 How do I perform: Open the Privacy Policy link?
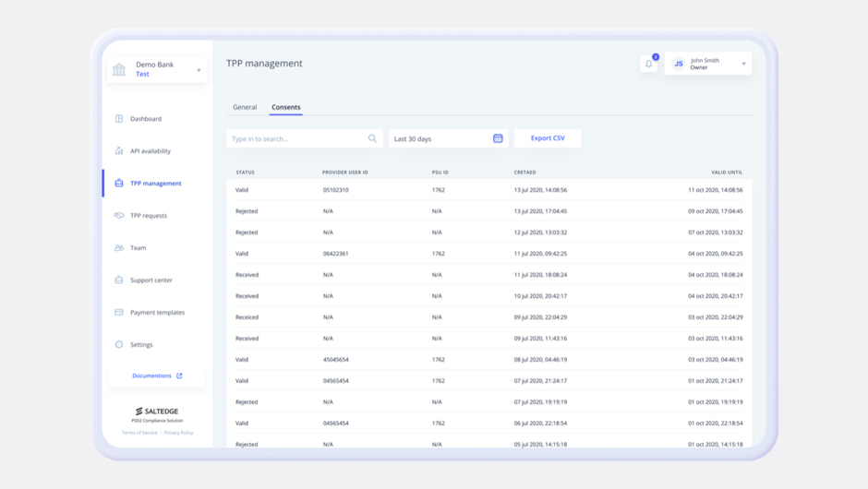coord(178,433)
